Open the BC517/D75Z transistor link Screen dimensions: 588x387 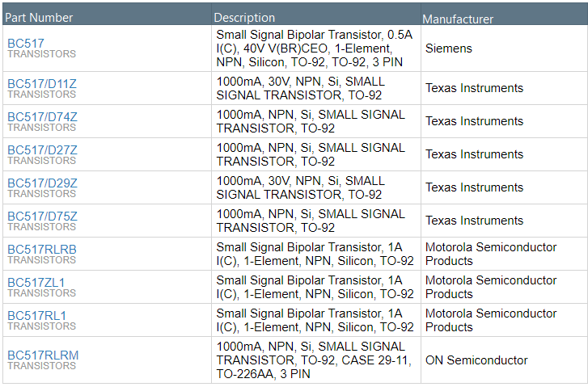tap(42, 215)
